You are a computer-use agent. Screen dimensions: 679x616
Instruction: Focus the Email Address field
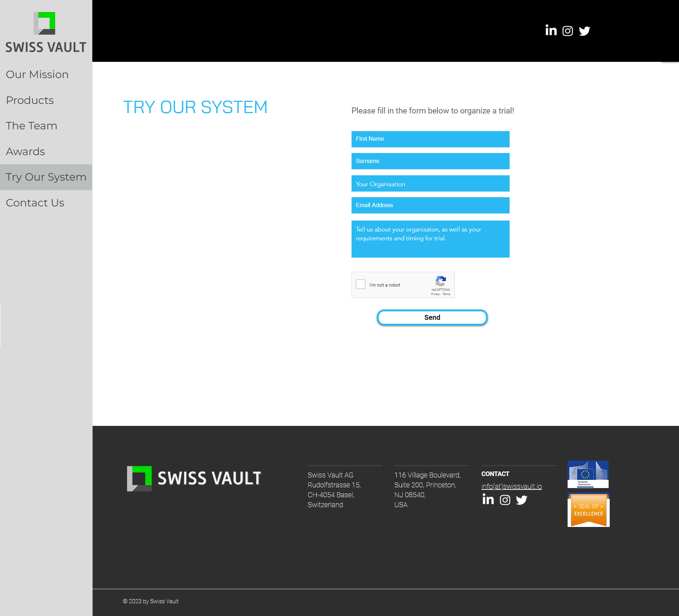430,205
